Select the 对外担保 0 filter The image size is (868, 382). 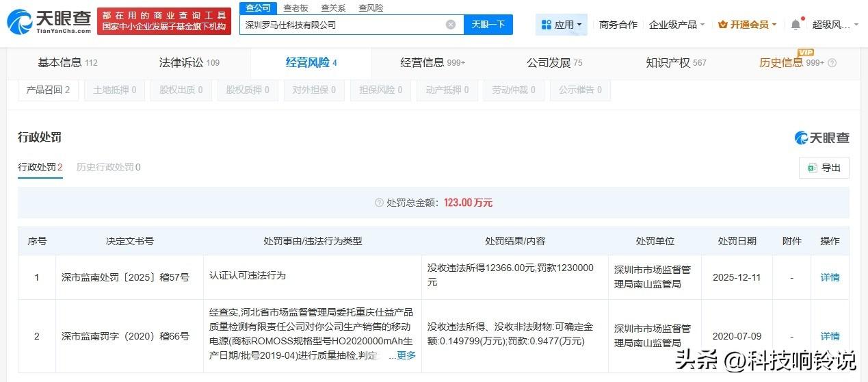tap(314, 90)
